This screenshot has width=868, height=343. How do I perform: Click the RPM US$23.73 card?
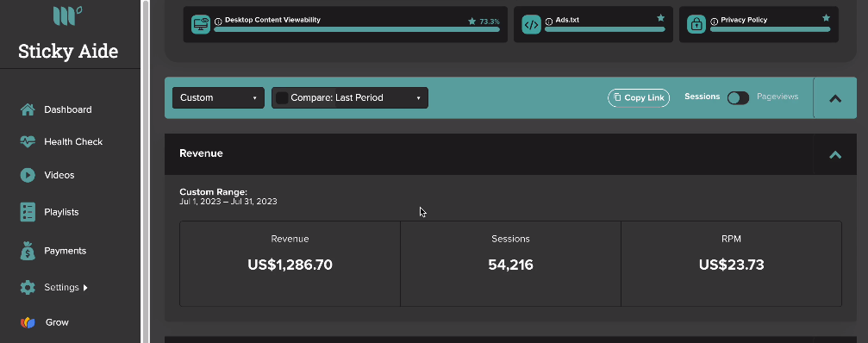click(x=731, y=264)
